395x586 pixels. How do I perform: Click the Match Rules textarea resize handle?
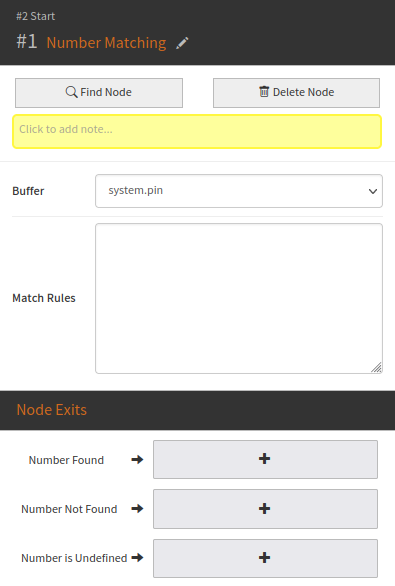[x=377, y=368]
